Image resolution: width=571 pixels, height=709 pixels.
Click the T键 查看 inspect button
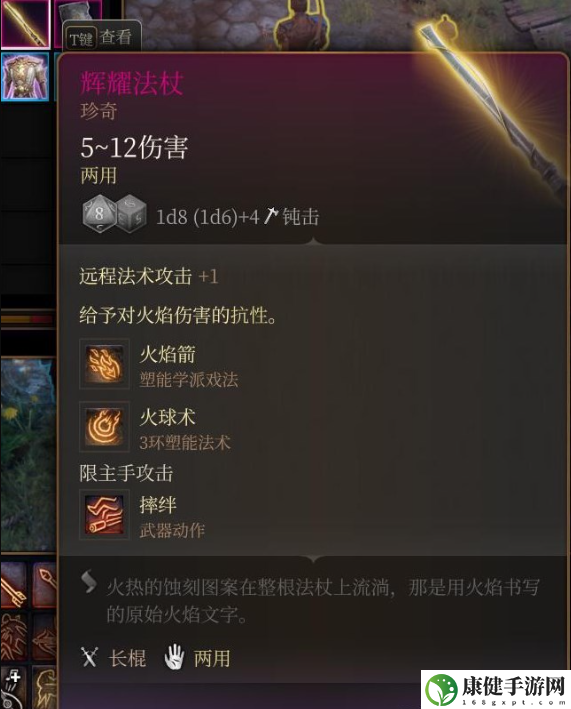(x=101, y=37)
